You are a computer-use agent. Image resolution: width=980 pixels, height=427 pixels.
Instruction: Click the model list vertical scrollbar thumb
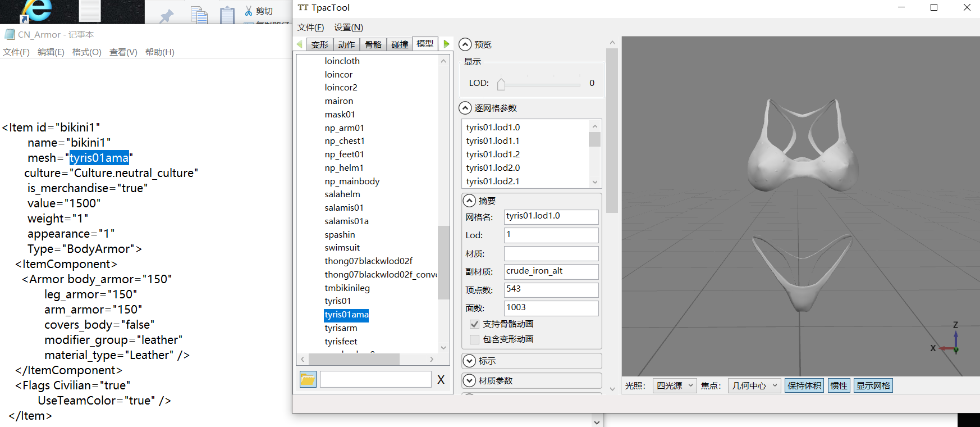click(443, 262)
